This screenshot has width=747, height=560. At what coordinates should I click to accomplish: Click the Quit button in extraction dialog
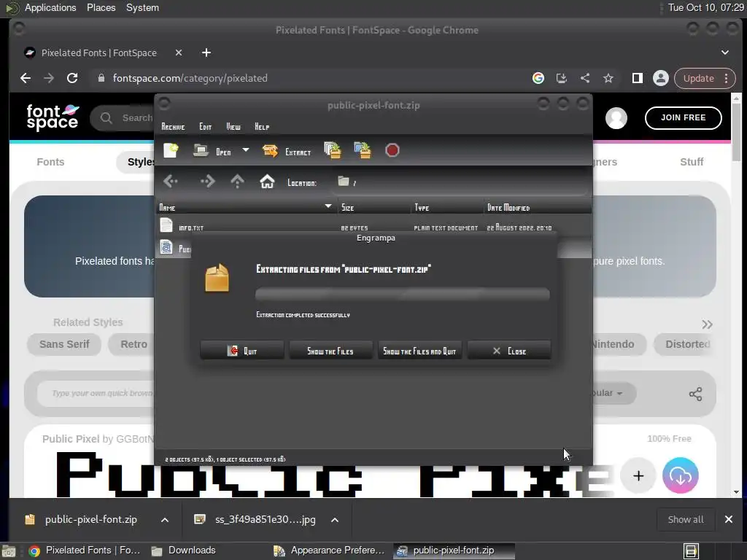(x=242, y=351)
